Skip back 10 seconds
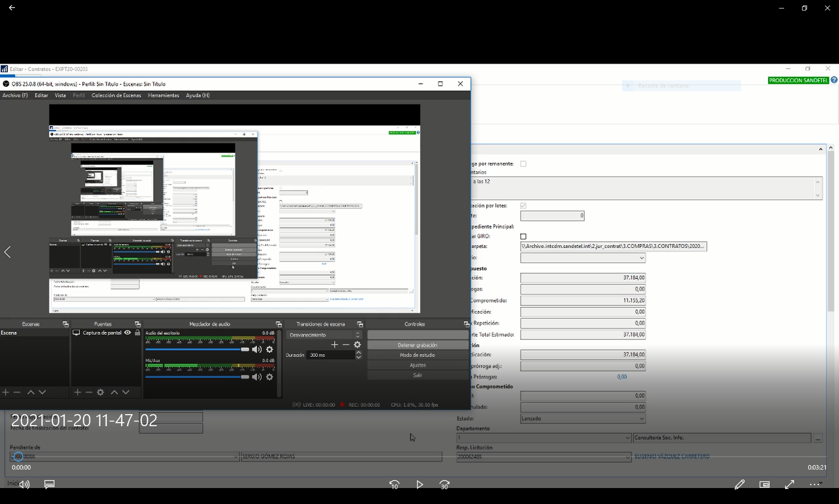Image resolution: width=839 pixels, height=504 pixels. (x=394, y=485)
